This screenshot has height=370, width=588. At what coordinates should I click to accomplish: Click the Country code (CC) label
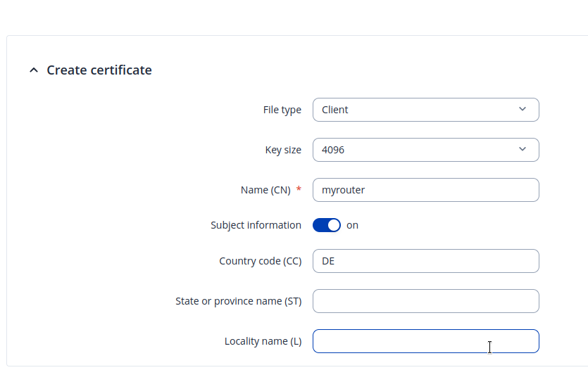260,261
